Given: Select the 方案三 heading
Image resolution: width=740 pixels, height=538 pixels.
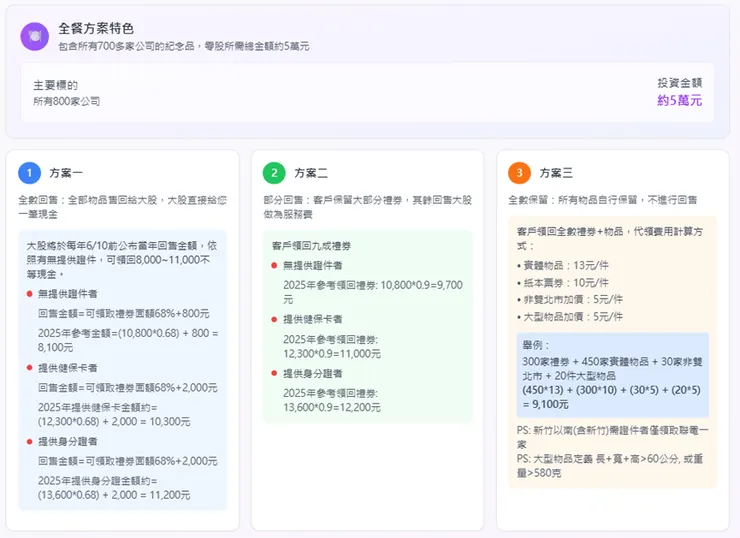Looking at the screenshot, I should coord(556,173).
